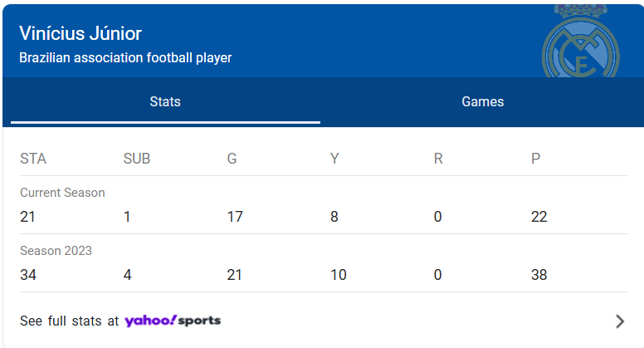Click Season 2023 P value 38
This screenshot has width=644, height=348.
click(539, 275)
